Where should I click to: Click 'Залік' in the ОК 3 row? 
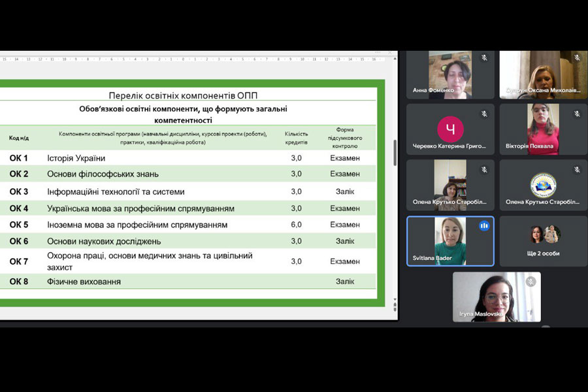344,191
